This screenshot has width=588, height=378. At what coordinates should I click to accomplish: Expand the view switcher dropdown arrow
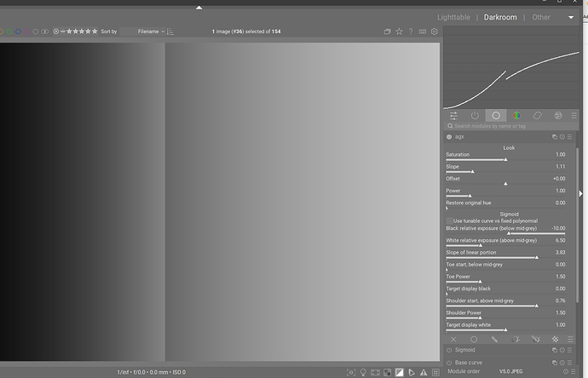pyautogui.click(x=571, y=17)
